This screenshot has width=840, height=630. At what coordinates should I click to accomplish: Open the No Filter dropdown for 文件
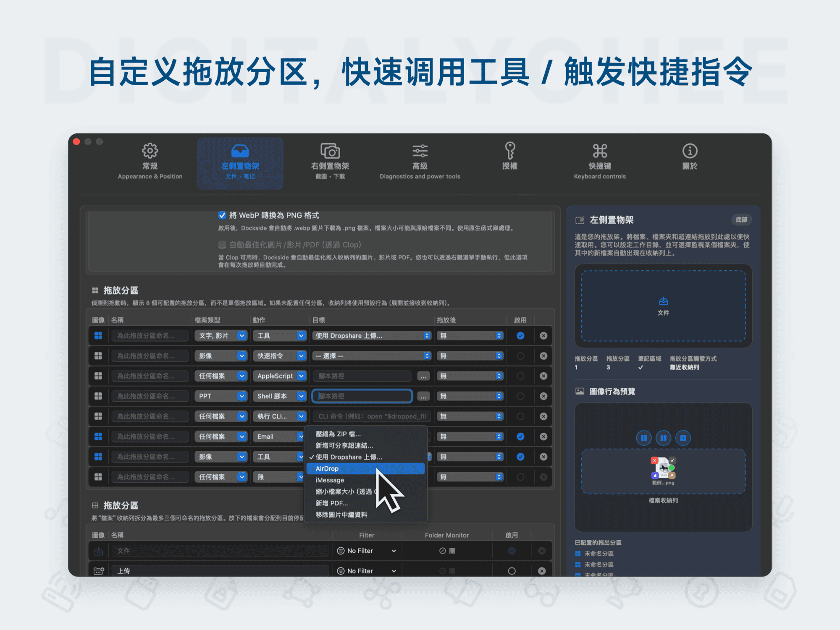(x=366, y=551)
